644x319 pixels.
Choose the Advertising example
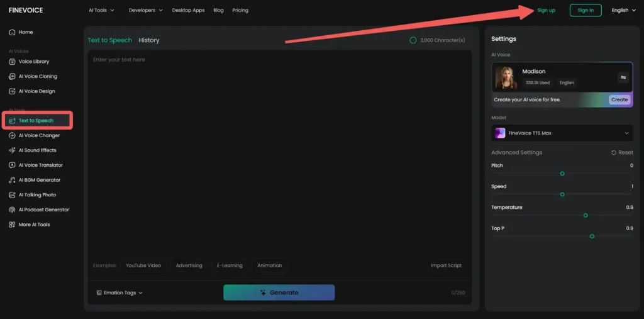tap(189, 266)
